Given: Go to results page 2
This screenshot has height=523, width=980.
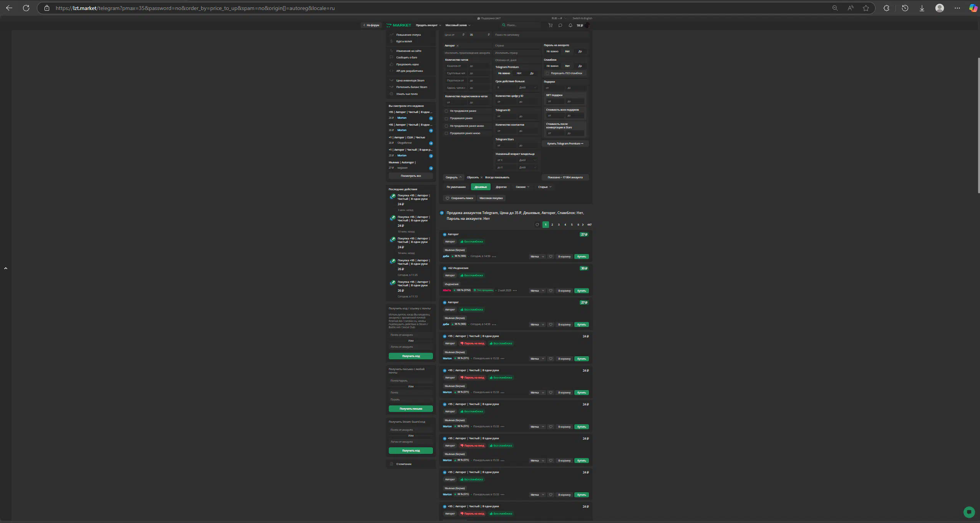Looking at the screenshot, I should [552, 225].
